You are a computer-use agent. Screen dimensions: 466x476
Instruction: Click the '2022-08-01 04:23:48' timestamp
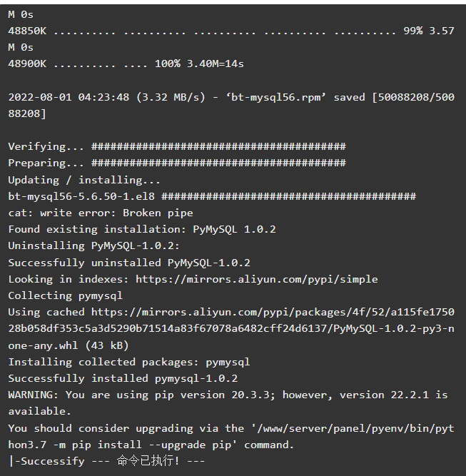pyautogui.click(x=69, y=97)
